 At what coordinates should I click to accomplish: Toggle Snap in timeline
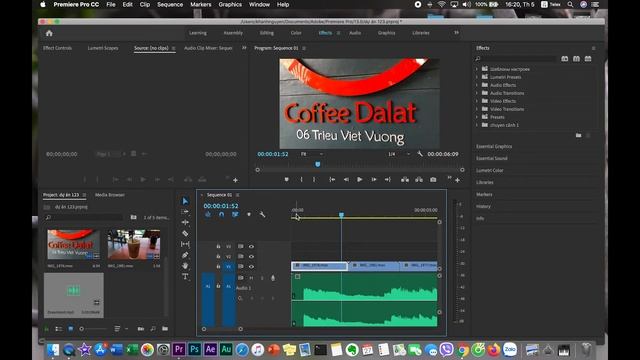point(222,214)
